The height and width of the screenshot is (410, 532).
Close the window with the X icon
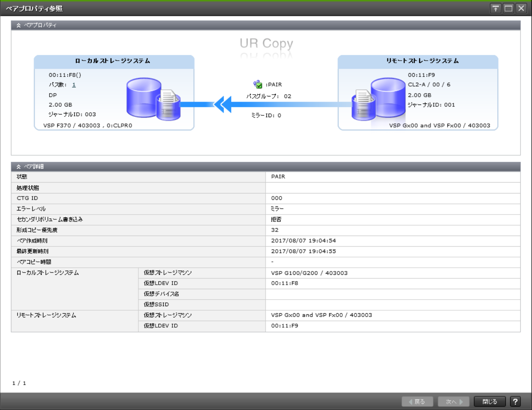point(521,9)
